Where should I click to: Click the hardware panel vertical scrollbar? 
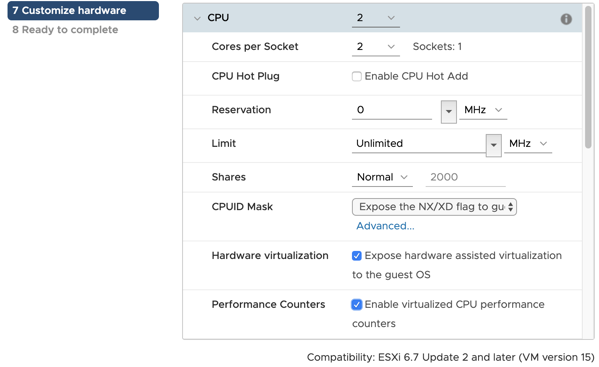click(x=588, y=76)
